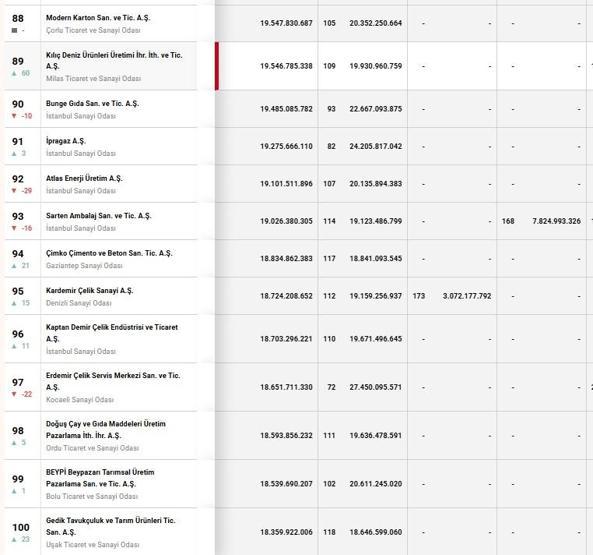The width and height of the screenshot is (593, 555).
Task: Open Kılıç Deniz Ürünleri company entry
Action: tap(114, 60)
